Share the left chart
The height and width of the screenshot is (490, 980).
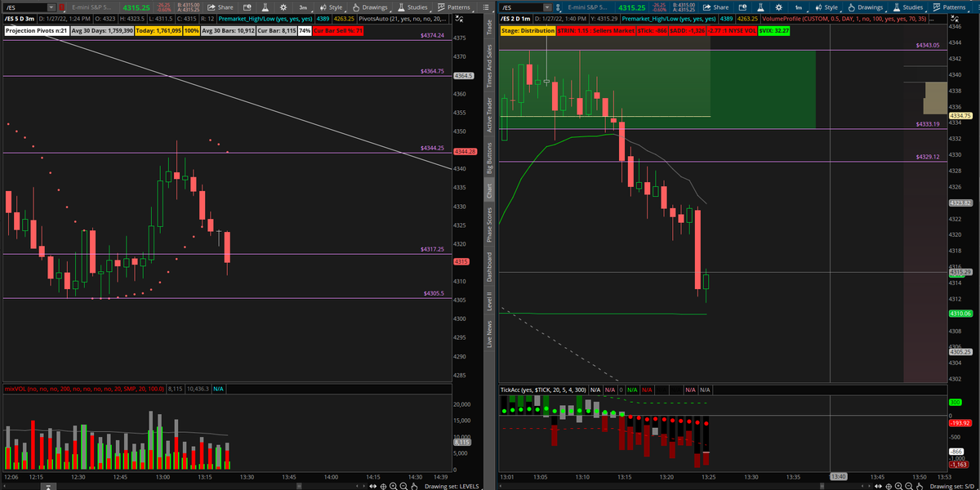tap(220, 7)
